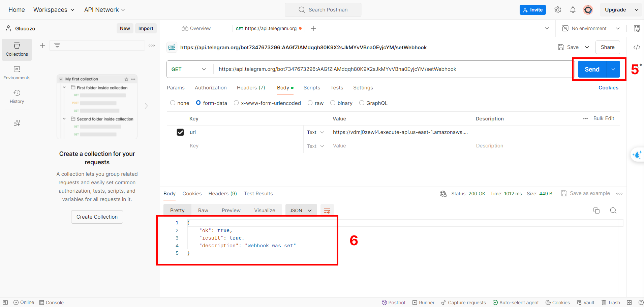644x307 pixels.
Task: Click the Import button
Action: [x=146, y=28]
